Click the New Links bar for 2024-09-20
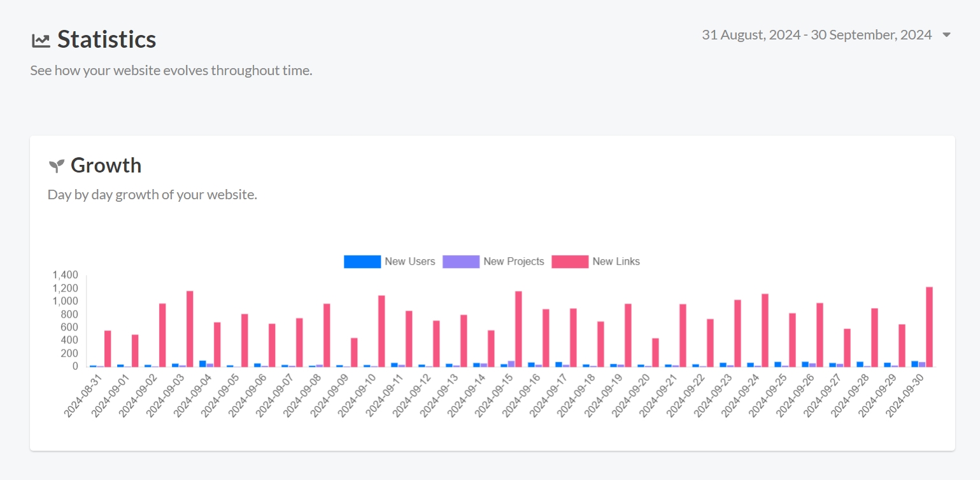Screen dimensions: 980x480 (655, 352)
